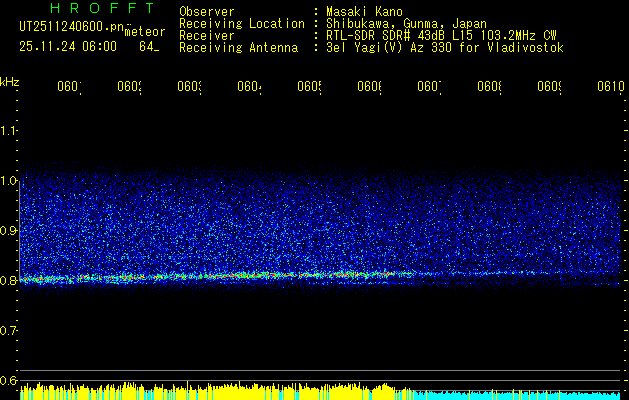Click the 0607 time marker

pyautogui.click(x=430, y=86)
